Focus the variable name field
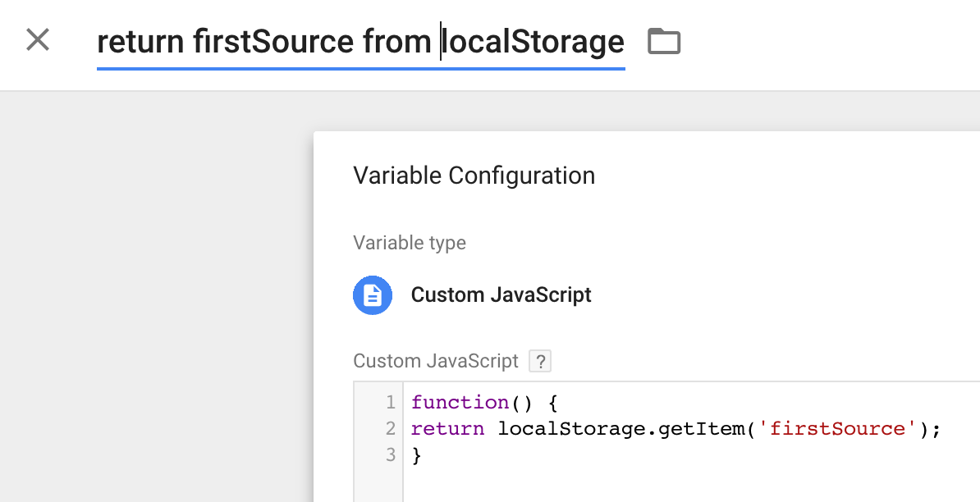 tap(360, 43)
